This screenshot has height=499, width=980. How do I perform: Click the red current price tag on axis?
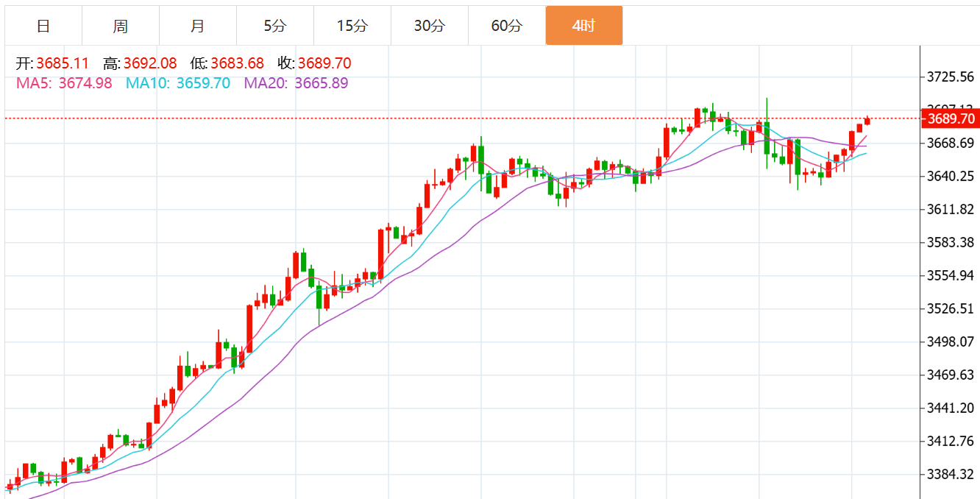[951, 118]
